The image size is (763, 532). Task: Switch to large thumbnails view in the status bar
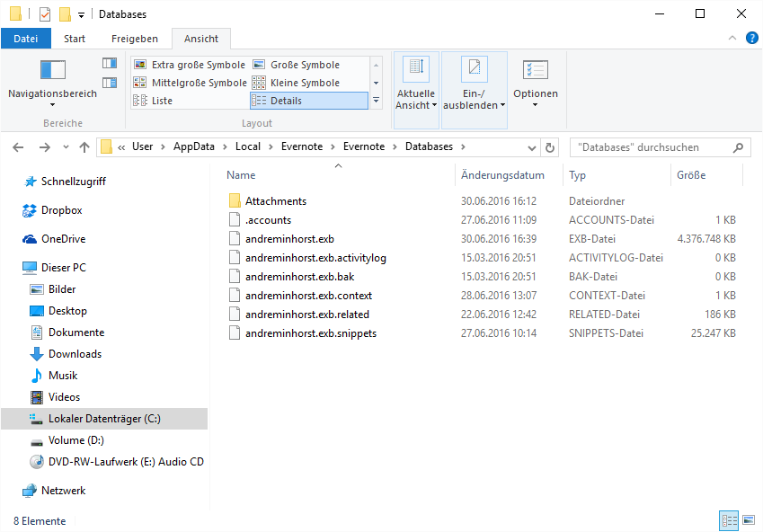click(749, 521)
